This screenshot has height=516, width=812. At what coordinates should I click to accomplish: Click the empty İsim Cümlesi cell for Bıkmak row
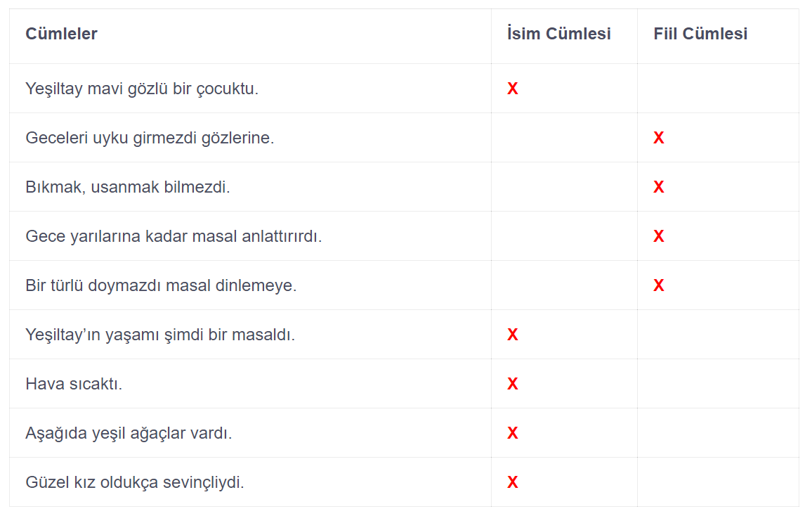point(564,187)
